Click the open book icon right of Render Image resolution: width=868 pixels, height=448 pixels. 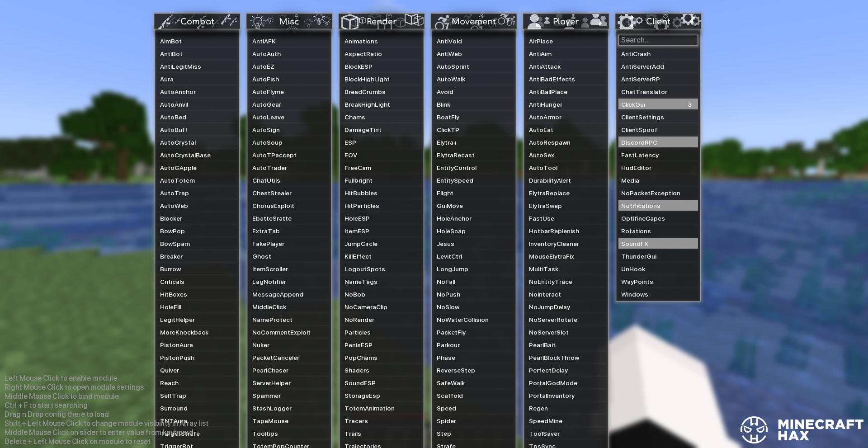tap(413, 20)
